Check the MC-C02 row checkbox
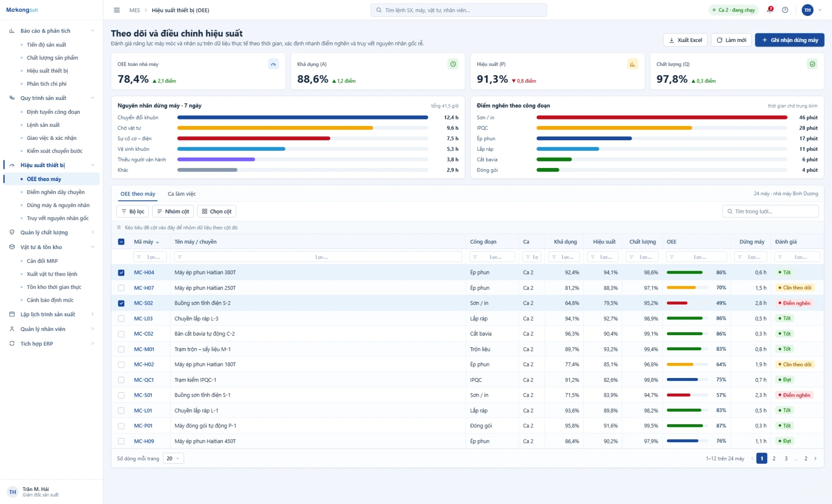The width and height of the screenshot is (832, 504). point(121,334)
